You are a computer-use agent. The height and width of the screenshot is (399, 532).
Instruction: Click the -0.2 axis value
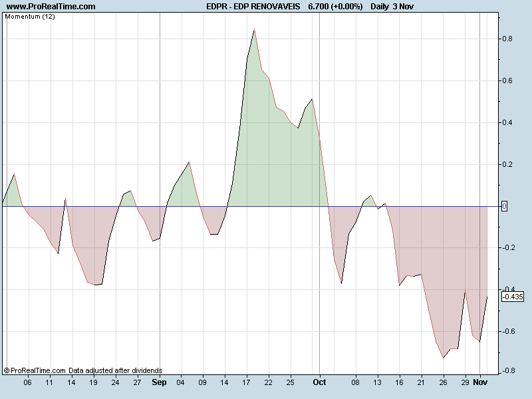508,247
